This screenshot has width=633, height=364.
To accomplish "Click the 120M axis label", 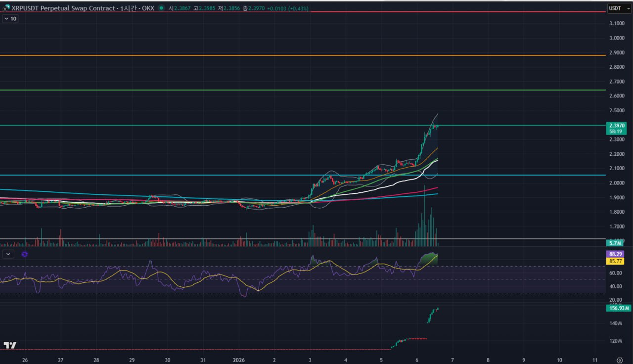I will pyautogui.click(x=615, y=341).
